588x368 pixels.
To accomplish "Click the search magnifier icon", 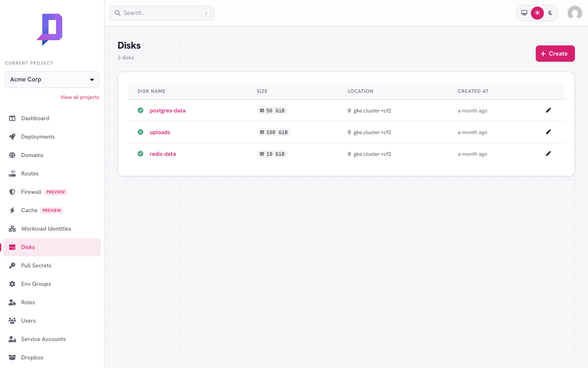I will click(x=118, y=13).
